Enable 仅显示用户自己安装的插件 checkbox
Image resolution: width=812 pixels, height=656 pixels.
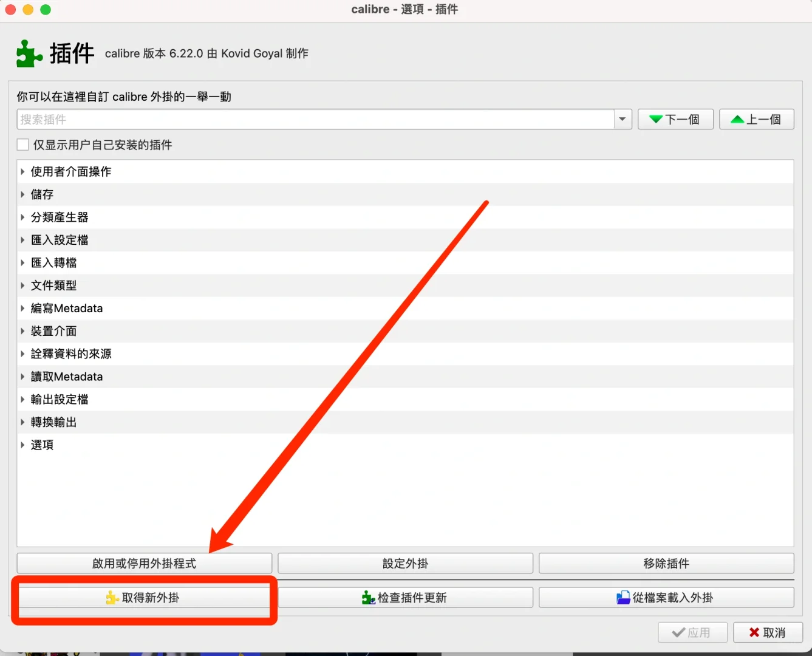coord(23,145)
